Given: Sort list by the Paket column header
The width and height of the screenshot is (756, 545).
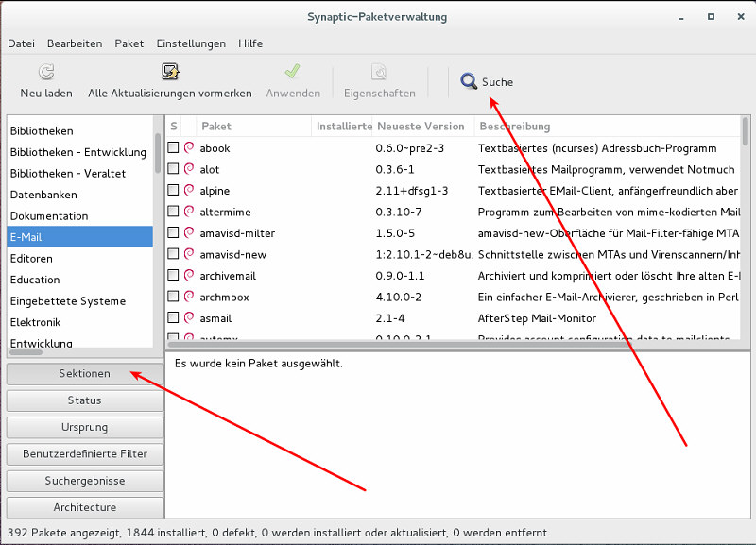Looking at the screenshot, I should (253, 126).
